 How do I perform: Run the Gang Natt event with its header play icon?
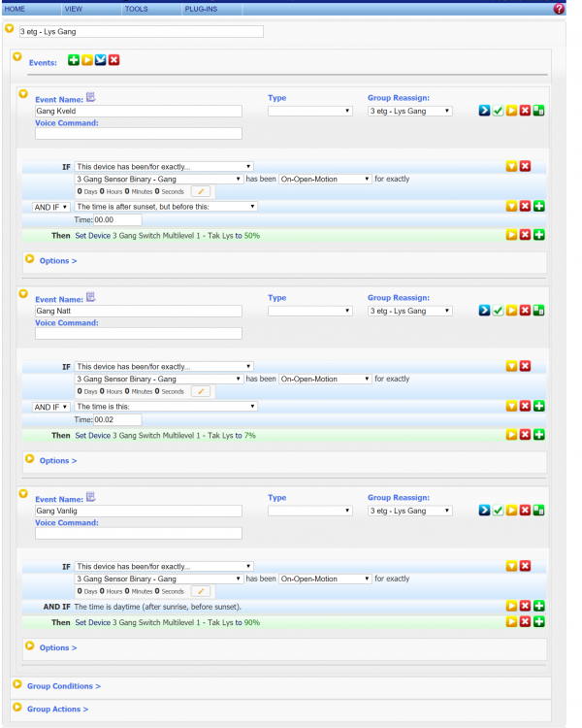click(511, 311)
